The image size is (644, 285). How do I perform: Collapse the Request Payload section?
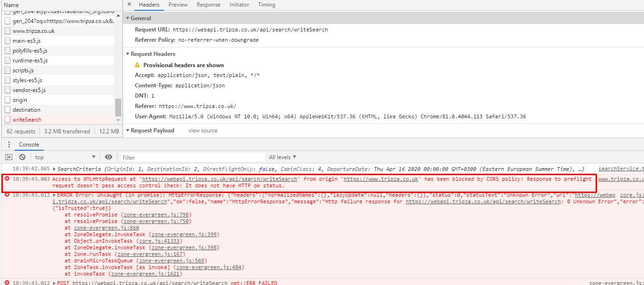(127, 131)
